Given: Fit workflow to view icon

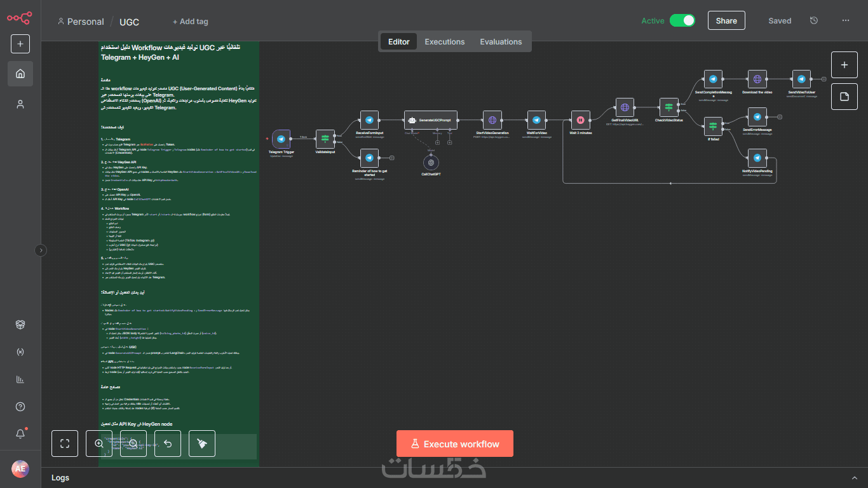Looking at the screenshot, I should click(x=65, y=444).
